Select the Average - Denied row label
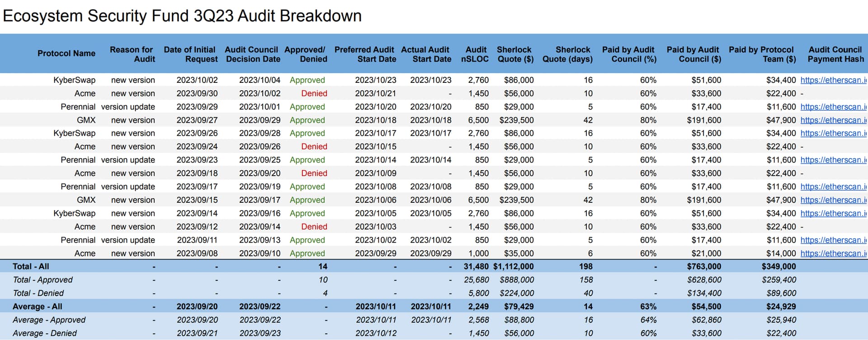Viewport: 868px width, 340px height. pyautogui.click(x=45, y=333)
